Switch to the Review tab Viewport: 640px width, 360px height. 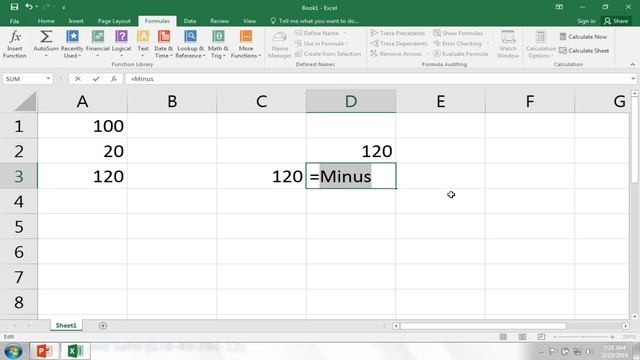click(219, 21)
